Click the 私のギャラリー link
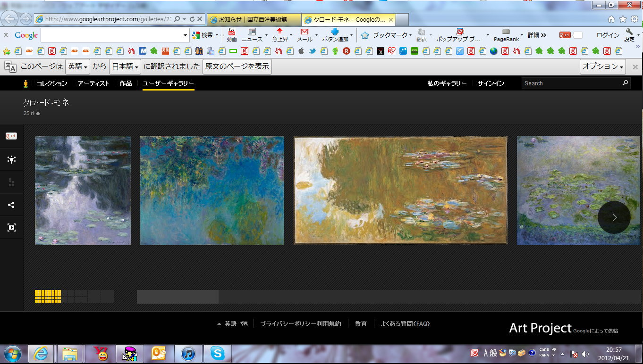The height and width of the screenshot is (364, 643). pyautogui.click(x=447, y=83)
